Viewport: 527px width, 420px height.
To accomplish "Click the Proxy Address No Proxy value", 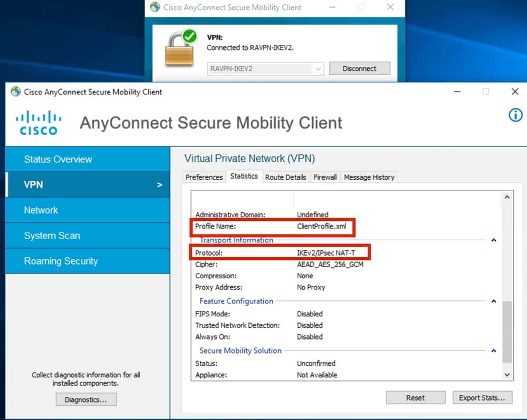I will (311, 287).
